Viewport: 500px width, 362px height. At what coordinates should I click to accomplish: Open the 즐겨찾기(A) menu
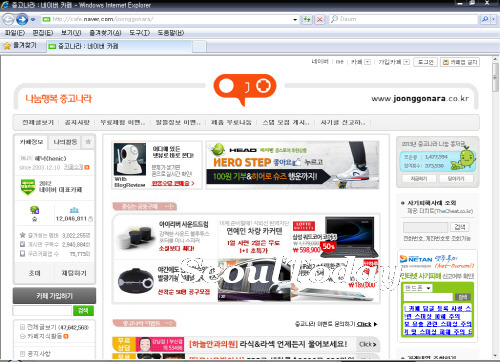[x=105, y=33]
